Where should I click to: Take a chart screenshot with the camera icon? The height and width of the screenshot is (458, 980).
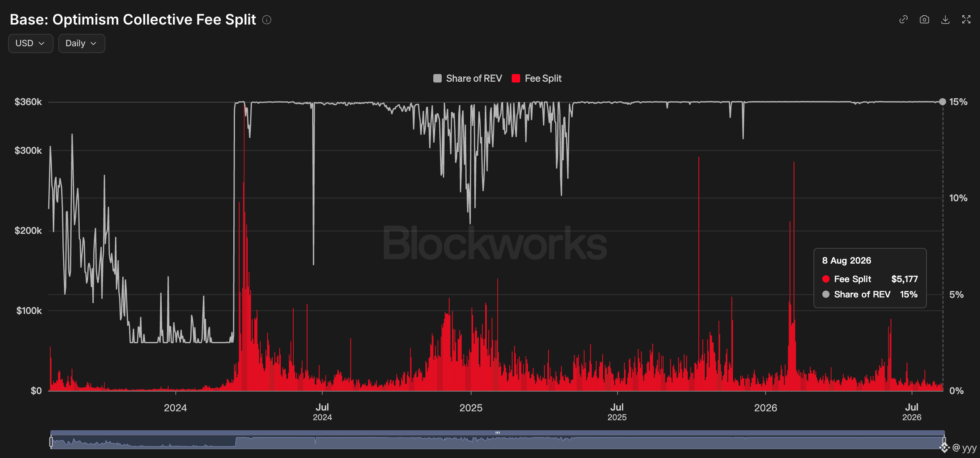point(924,20)
